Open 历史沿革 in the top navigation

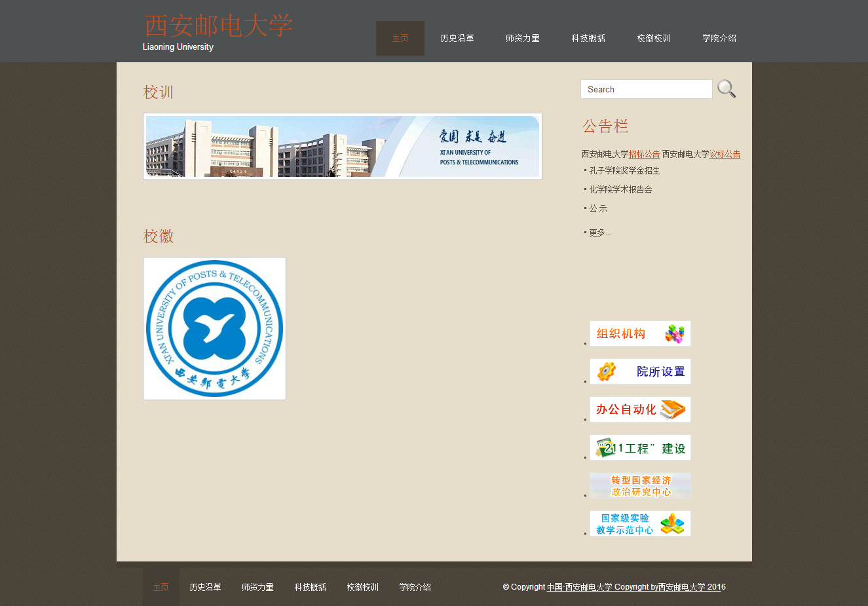pyautogui.click(x=457, y=39)
